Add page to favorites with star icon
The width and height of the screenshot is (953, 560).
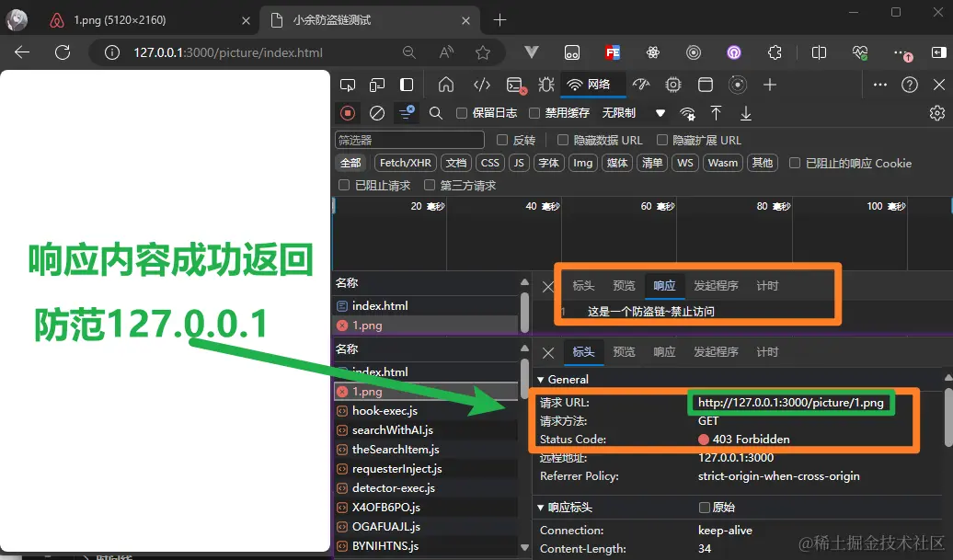[483, 52]
